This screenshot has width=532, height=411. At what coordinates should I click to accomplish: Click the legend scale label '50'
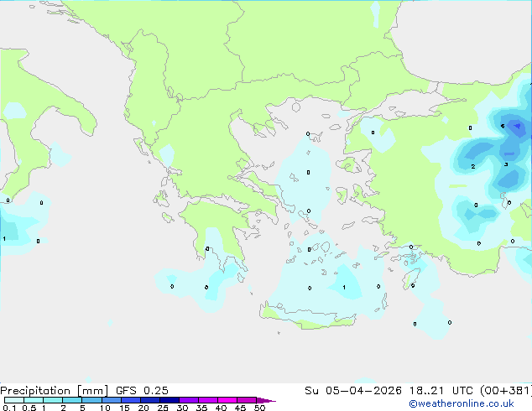259,408
